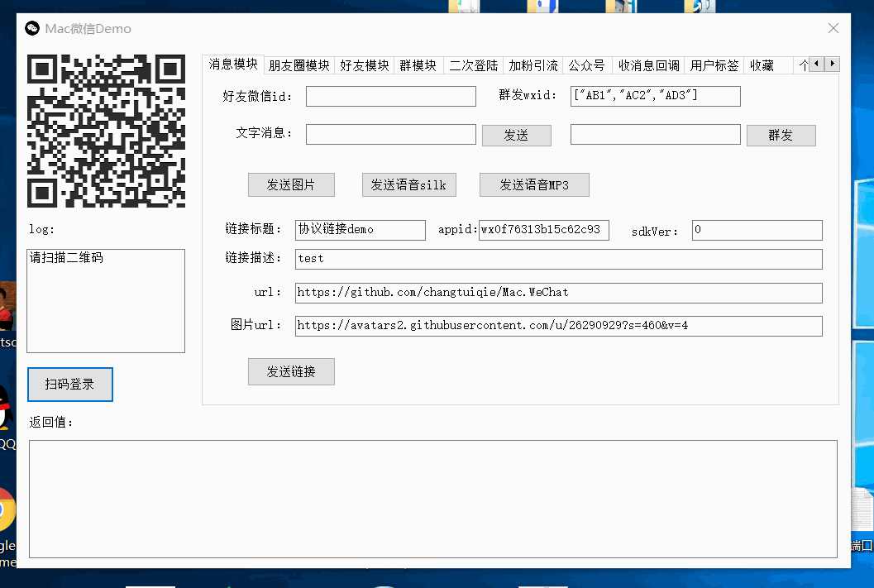874x588 pixels.
Task: Focus the 群发wxid input field
Action: pyautogui.click(x=656, y=96)
